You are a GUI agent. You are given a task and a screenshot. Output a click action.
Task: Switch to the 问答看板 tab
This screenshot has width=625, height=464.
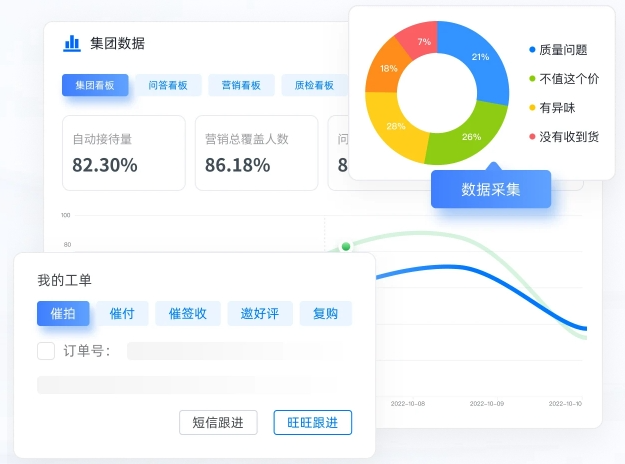168,85
